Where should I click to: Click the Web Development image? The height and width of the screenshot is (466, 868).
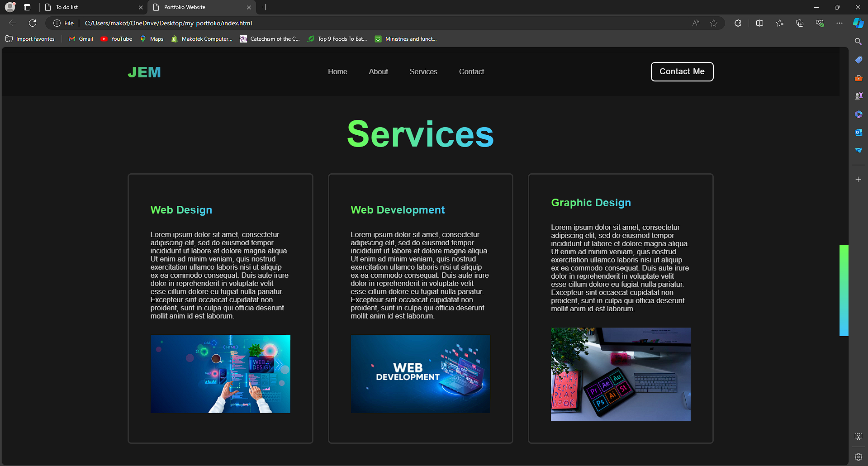pos(421,374)
